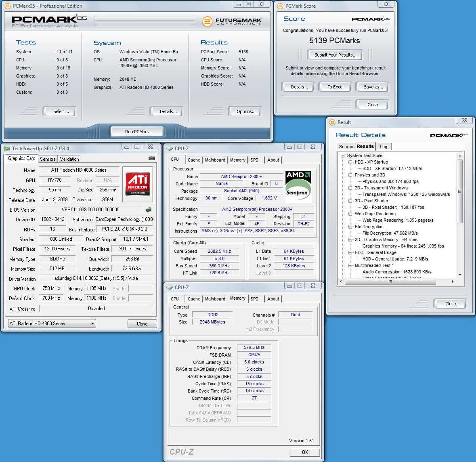The width and height of the screenshot is (476, 462).
Task: Open Log tab in Result Details
Action: pos(384,147)
